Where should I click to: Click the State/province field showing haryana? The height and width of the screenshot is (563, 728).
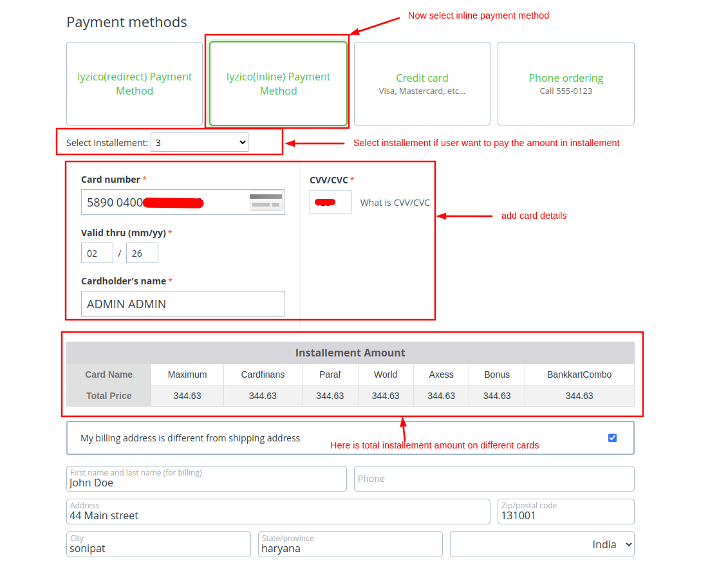pyautogui.click(x=350, y=544)
